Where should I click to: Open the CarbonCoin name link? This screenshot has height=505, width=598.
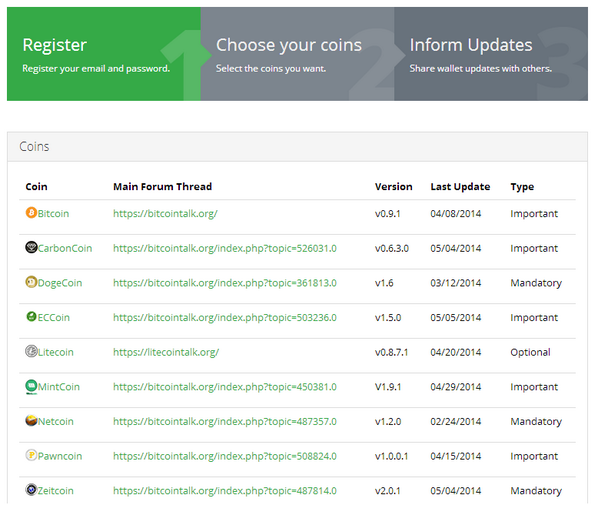point(65,248)
